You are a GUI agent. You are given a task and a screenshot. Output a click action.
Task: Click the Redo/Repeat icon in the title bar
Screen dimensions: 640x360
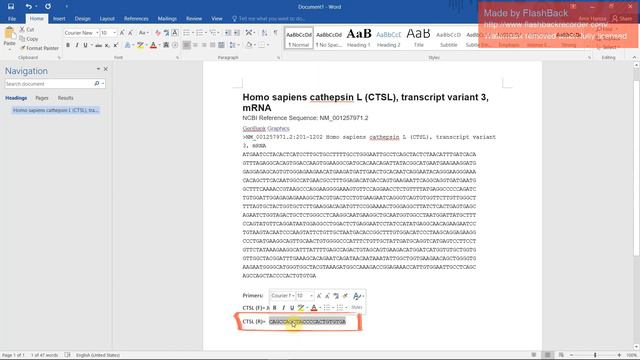click(x=48, y=7)
